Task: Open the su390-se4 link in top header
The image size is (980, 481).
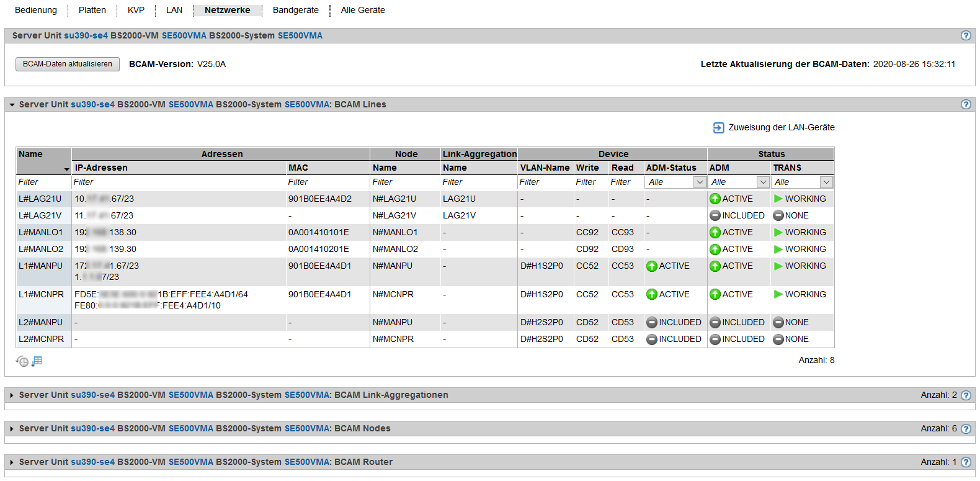Action: point(86,35)
